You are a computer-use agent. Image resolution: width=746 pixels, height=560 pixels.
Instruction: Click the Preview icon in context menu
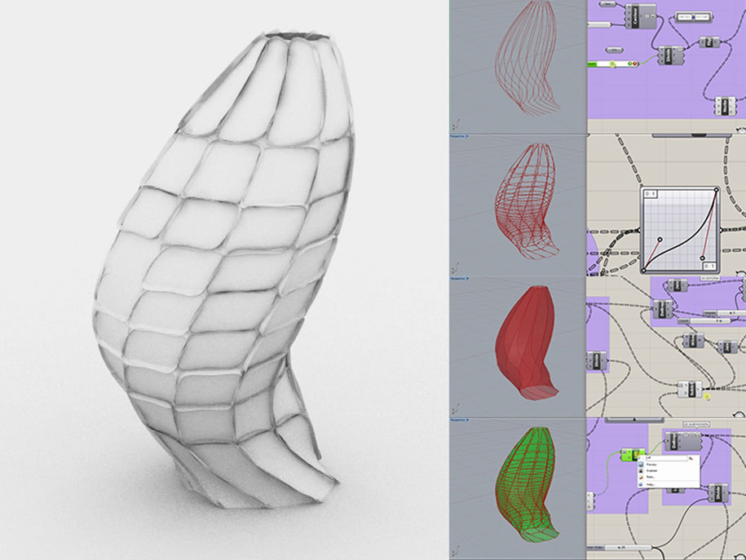[x=641, y=465]
